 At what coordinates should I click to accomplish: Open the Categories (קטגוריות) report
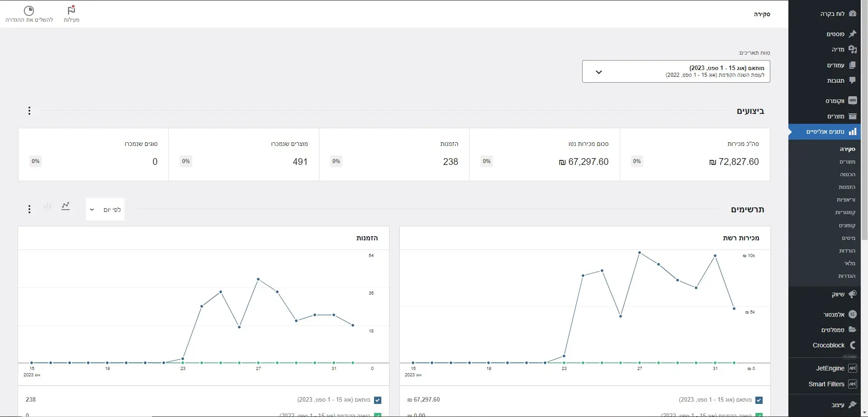pyautogui.click(x=845, y=212)
